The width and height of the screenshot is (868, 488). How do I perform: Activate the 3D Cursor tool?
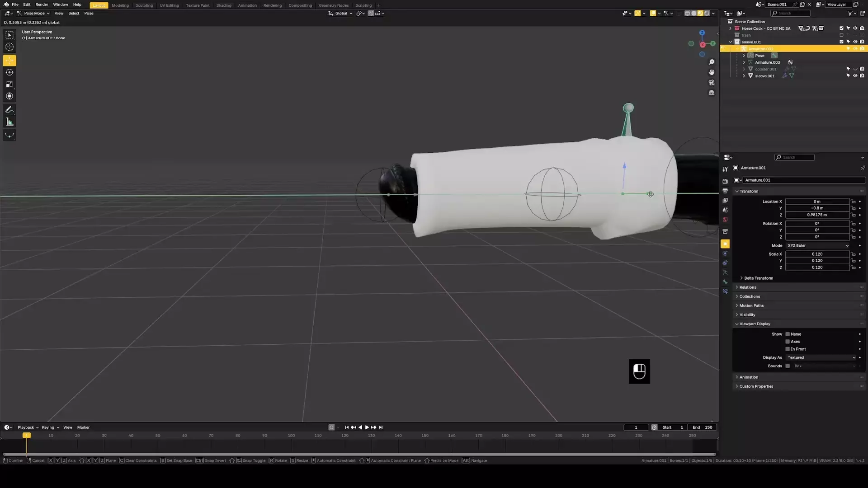coord(9,47)
